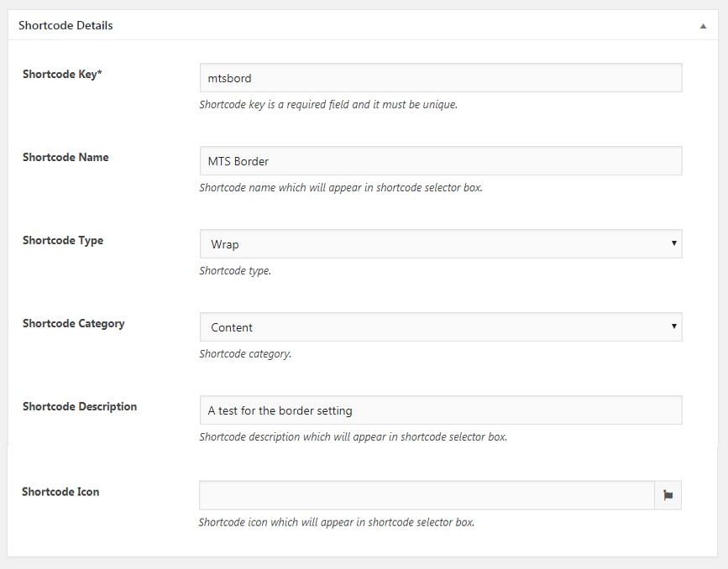Focus the Shortcode Name field with MTS Border

(441, 161)
